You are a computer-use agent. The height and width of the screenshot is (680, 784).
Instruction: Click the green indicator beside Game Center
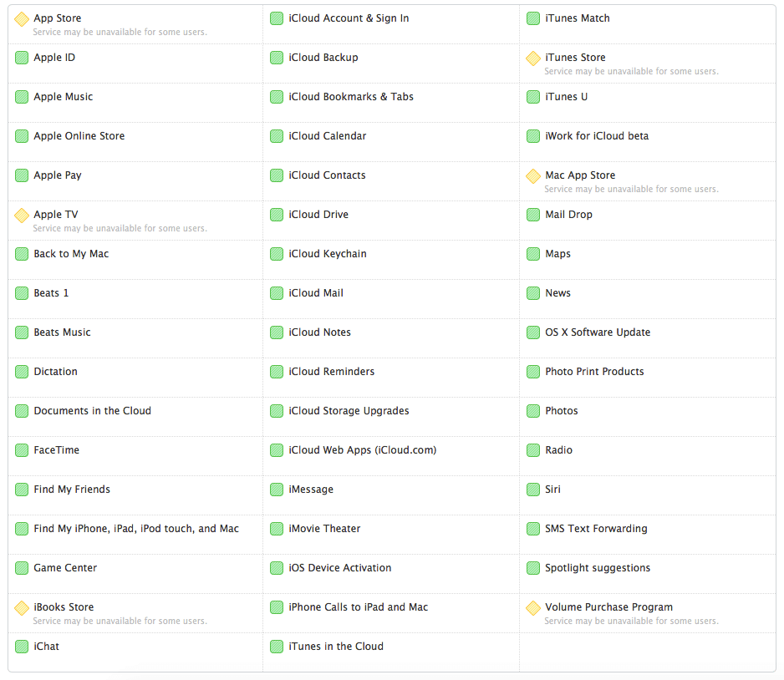tap(22, 568)
